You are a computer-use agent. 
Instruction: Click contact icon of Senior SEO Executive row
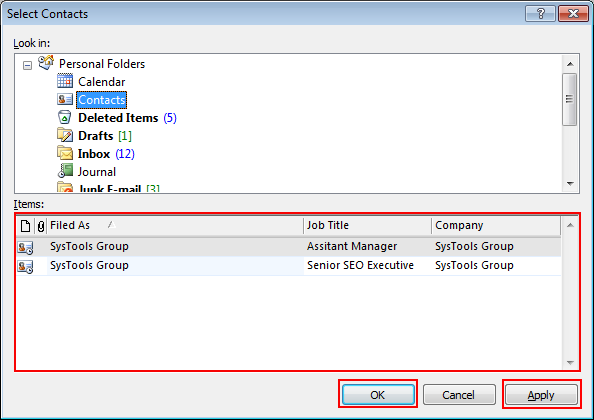pyautogui.click(x=25, y=266)
